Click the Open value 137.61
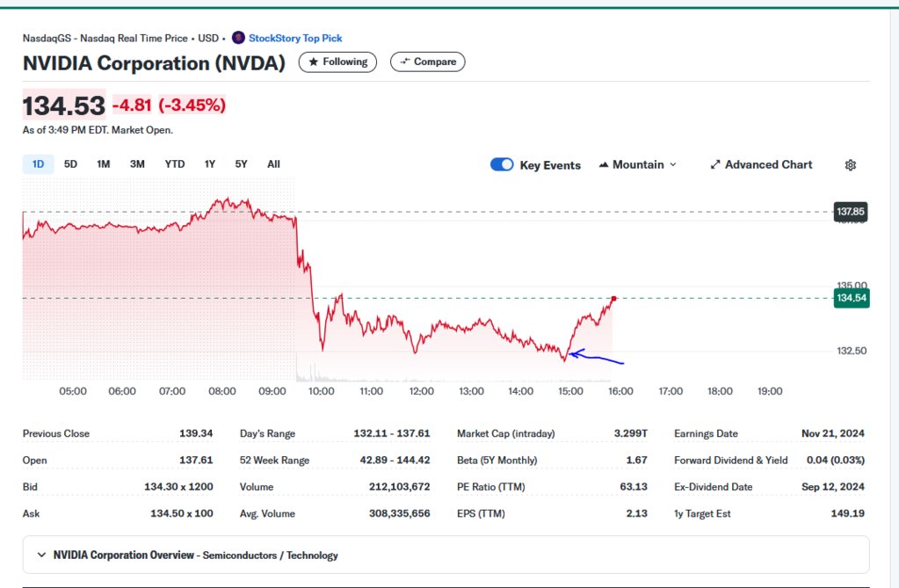The height and width of the screenshot is (588, 899). pos(196,460)
